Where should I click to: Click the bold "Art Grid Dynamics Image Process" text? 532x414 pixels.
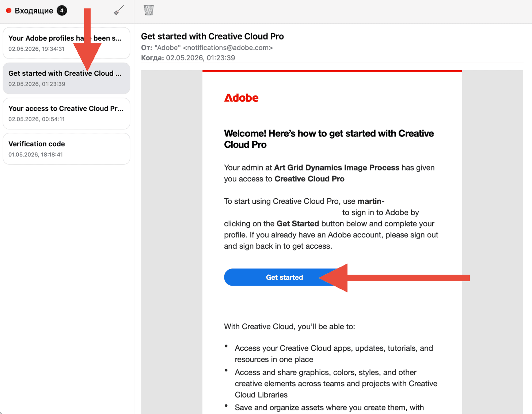[x=337, y=168]
